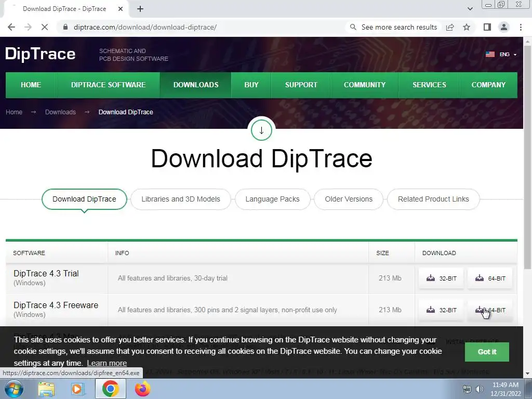Open the DOWNLOADS menu

coord(196,85)
